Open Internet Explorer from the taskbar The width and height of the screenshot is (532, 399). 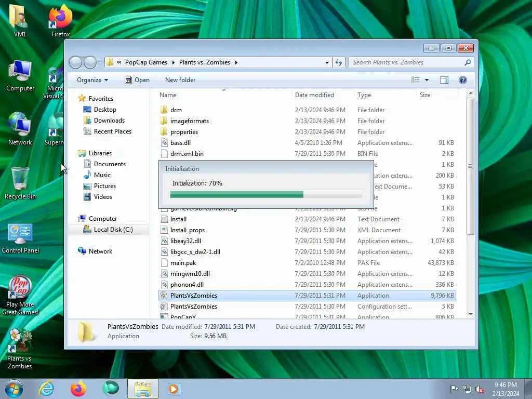(x=46, y=389)
